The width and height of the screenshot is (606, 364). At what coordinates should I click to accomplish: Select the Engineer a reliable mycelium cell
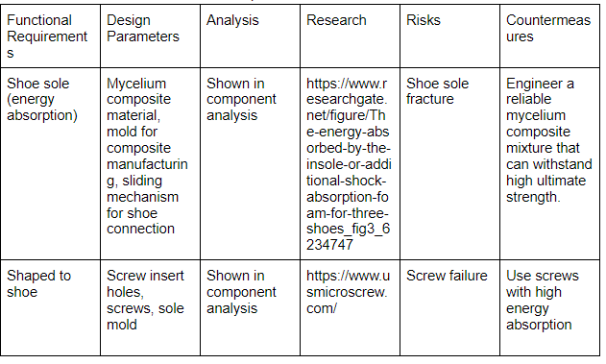[550, 164]
